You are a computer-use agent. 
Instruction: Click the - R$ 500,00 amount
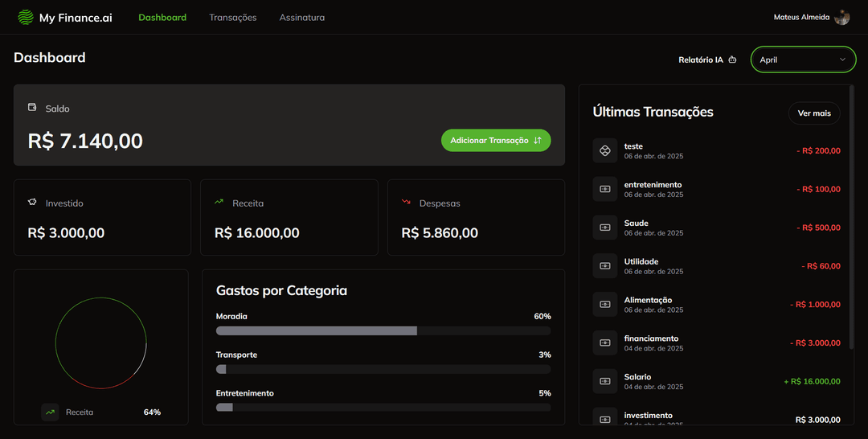(x=818, y=228)
